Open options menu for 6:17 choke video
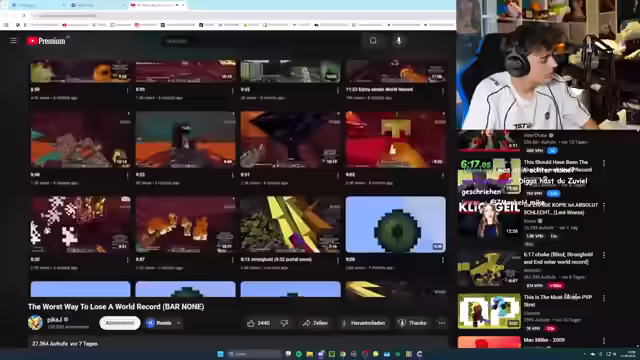Image resolution: width=640 pixels, height=360 pixels. pyautogui.click(x=604, y=255)
